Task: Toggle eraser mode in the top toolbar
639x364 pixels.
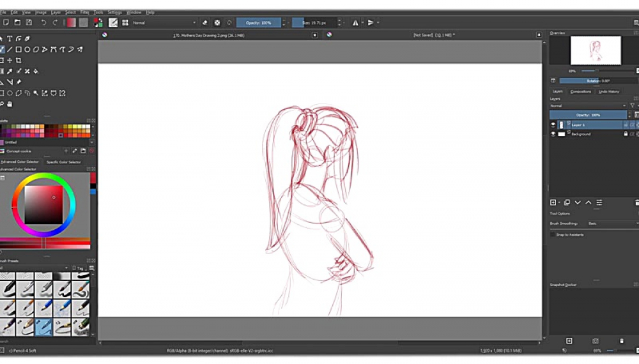Action: click(205, 22)
